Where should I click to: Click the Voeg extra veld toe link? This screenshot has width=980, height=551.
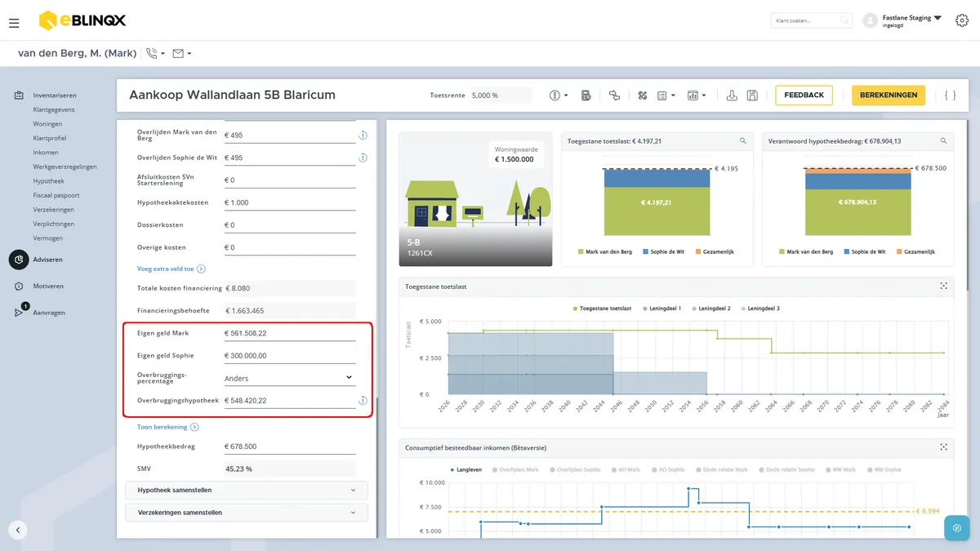tap(171, 269)
